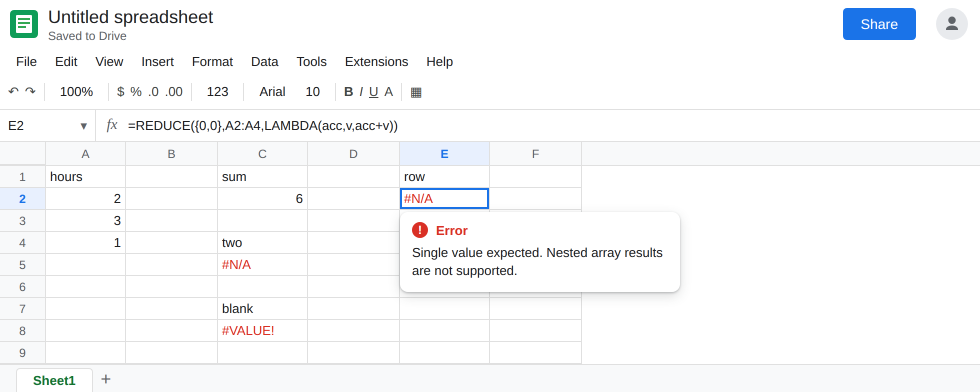
Task: Click the 'Saved to Drive' status text
Action: click(87, 36)
